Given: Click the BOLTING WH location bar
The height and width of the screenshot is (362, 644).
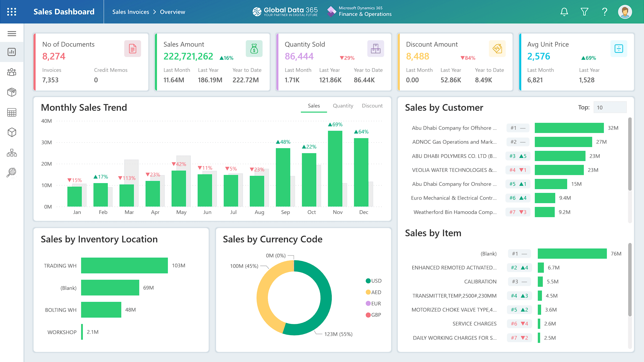Looking at the screenshot, I should (x=101, y=310).
